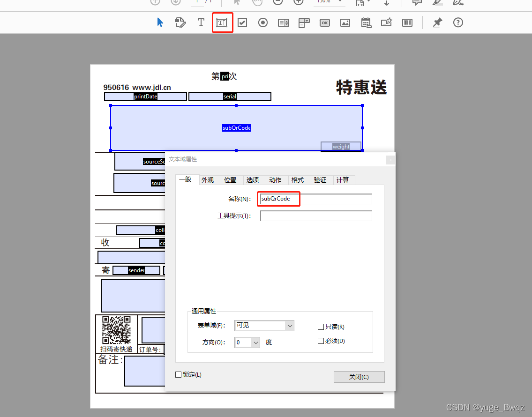Screen dimensions: 532x417
Task: Select the serial form field
Action: point(230,96)
